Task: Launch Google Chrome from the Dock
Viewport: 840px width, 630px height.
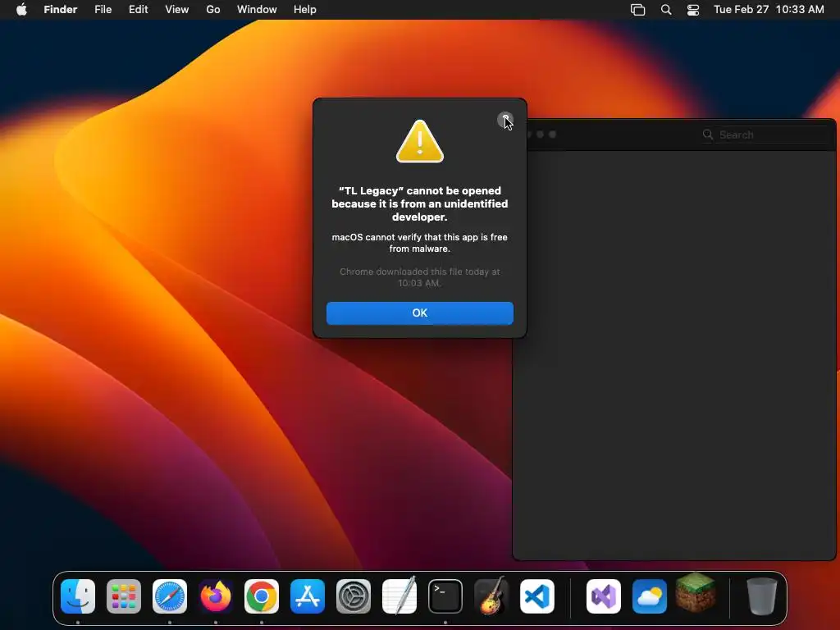Action: tap(262, 596)
